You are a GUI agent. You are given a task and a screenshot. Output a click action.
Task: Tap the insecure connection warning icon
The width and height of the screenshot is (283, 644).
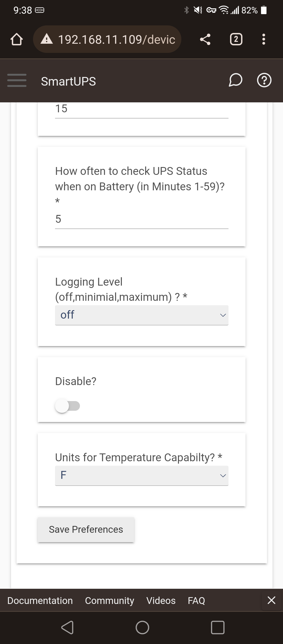[47, 40]
